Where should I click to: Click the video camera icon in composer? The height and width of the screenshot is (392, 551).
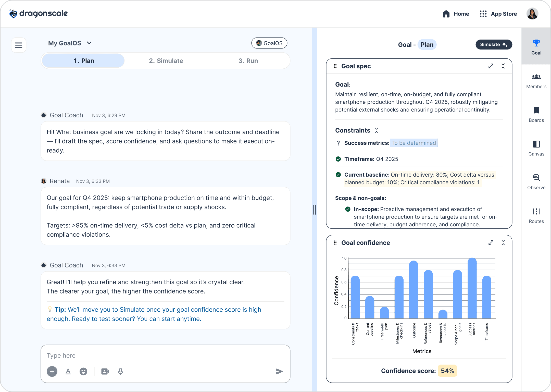[105, 371]
